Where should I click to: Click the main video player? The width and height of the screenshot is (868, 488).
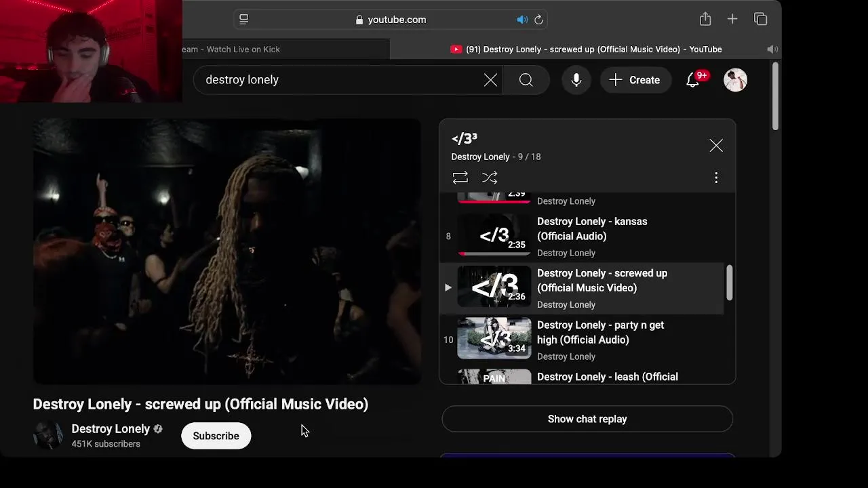(227, 251)
